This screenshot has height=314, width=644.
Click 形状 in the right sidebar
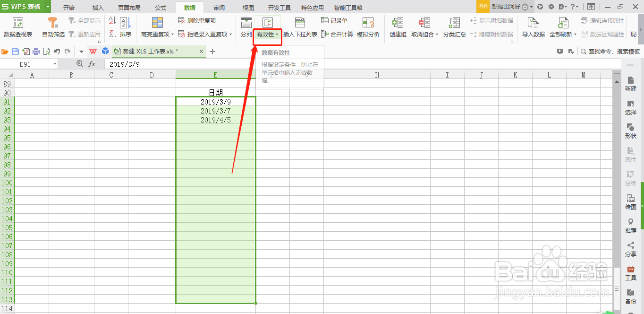point(630,131)
